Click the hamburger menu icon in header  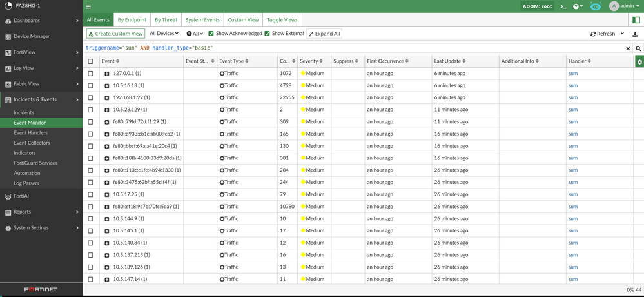[88, 6]
